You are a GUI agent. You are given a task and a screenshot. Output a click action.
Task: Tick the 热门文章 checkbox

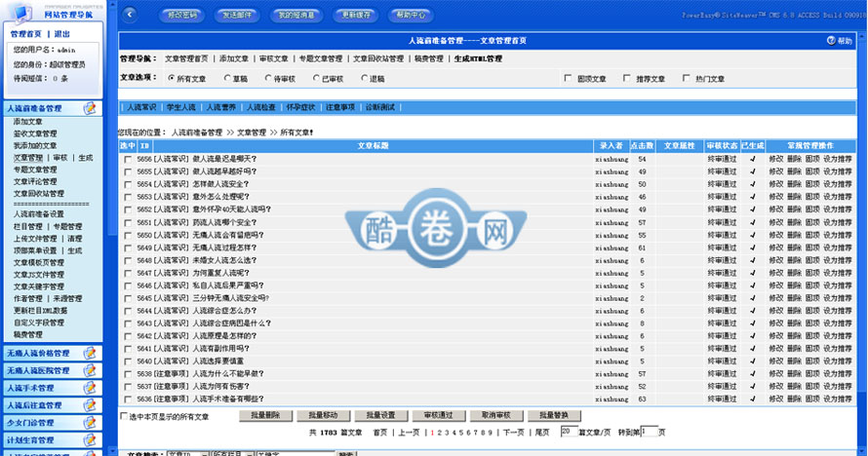pos(686,78)
